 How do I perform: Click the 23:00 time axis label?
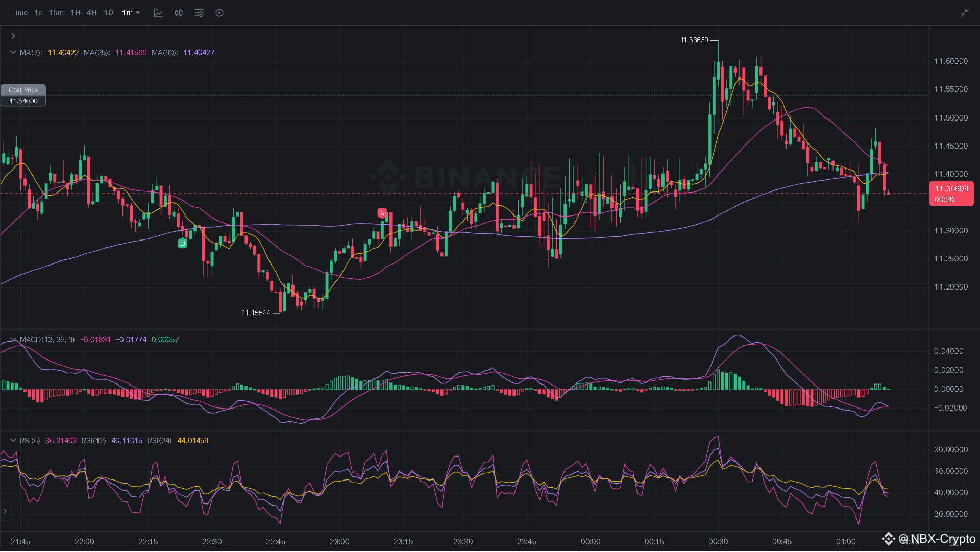(339, 542)
